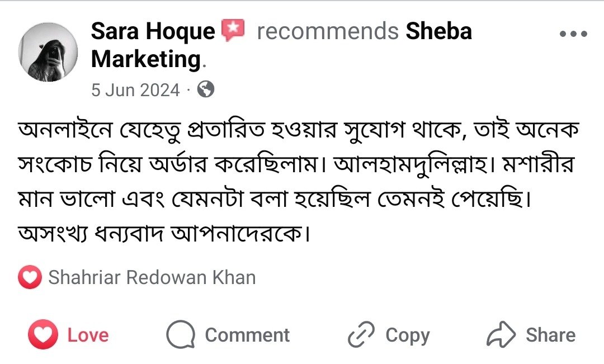View Shahriar Redowan Khan in reactions list
604x364 pixels.
tap(152, 278)
